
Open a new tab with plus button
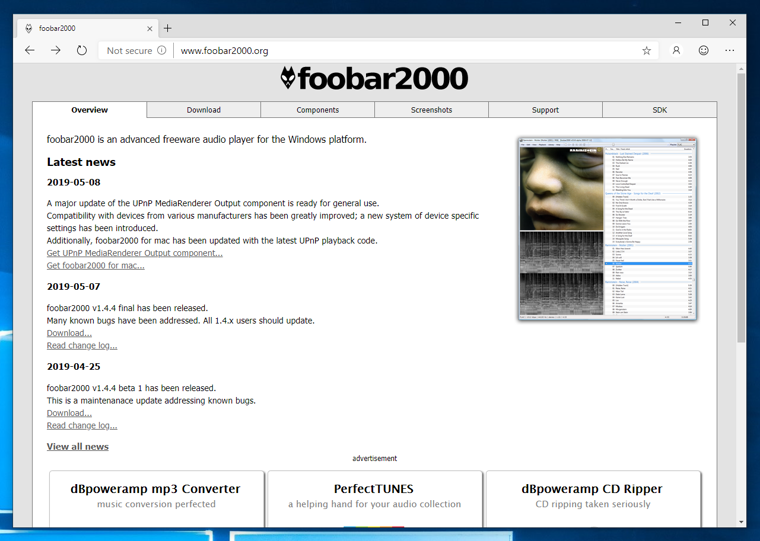[167, 28]
